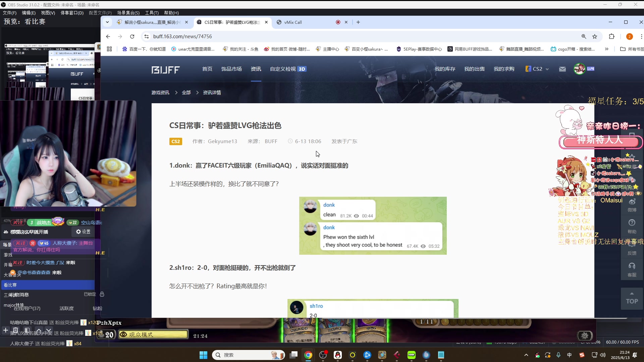Open 自定义检视 3D navigation item

288,69
